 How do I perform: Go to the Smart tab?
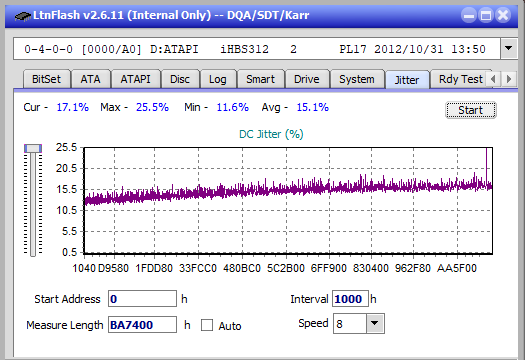[260, 79]
